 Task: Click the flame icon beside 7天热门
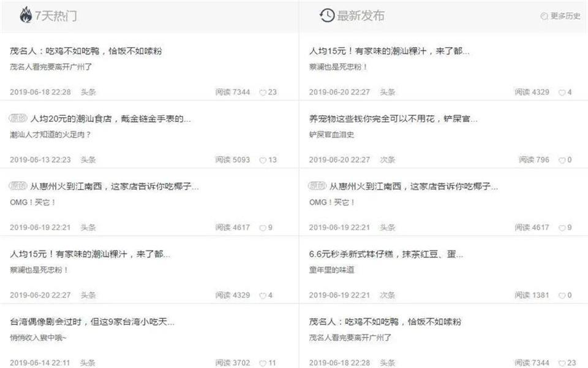click(26, 15)
